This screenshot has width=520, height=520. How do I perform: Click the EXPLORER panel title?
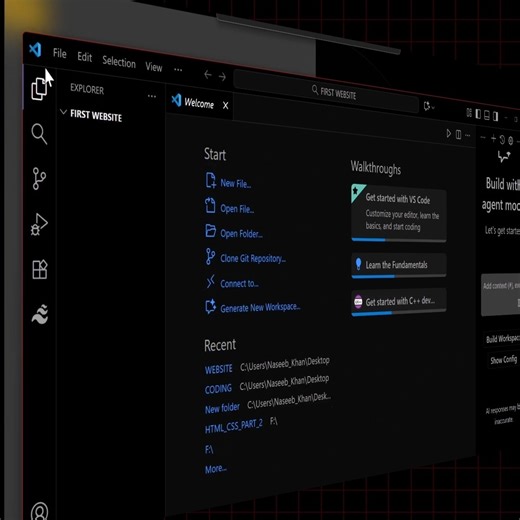[x=87, y=89]
